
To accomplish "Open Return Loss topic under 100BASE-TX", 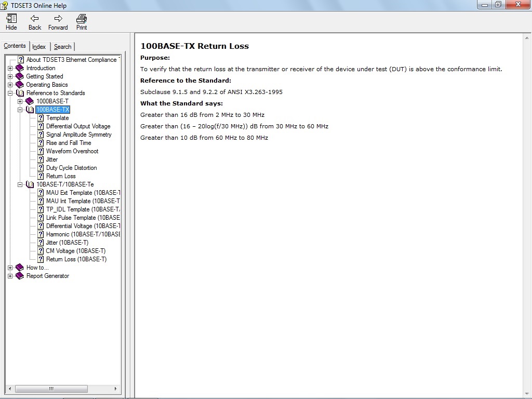I will point(61,176).
